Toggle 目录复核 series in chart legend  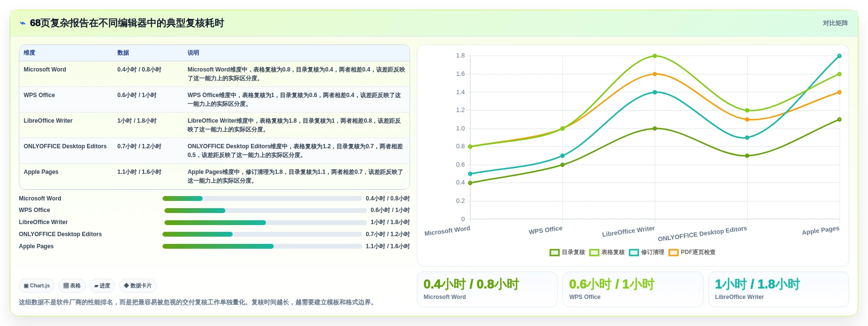point(567,252)
